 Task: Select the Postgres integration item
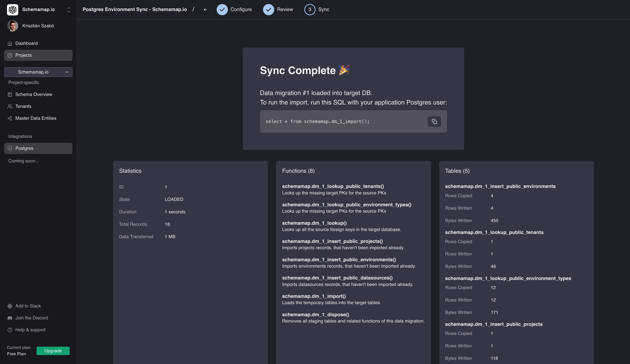pos(38,148)
